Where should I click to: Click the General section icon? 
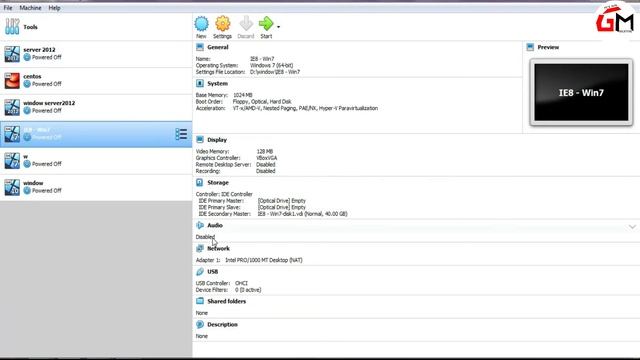tap(200, 47)
